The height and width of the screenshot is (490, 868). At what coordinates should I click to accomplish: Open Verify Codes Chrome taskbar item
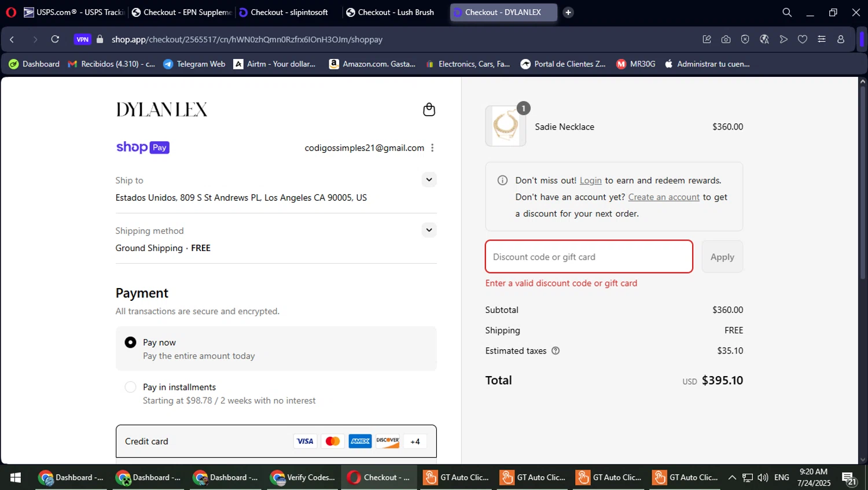(303, 477)
